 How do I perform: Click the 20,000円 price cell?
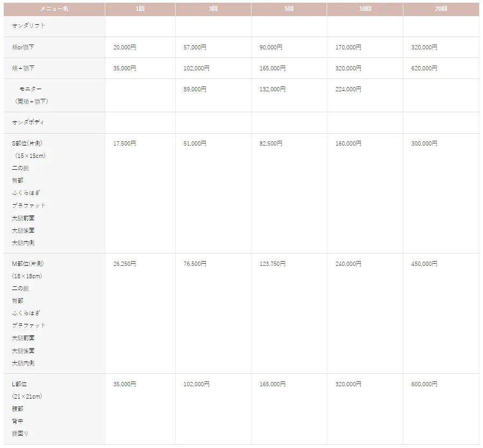(125, 47)
